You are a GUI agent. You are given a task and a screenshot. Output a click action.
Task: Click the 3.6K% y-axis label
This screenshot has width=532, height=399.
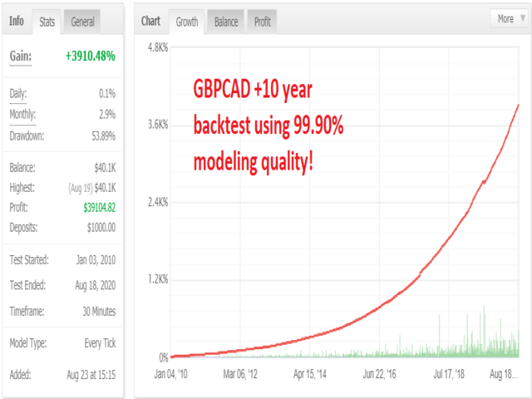tap(158, 125)
